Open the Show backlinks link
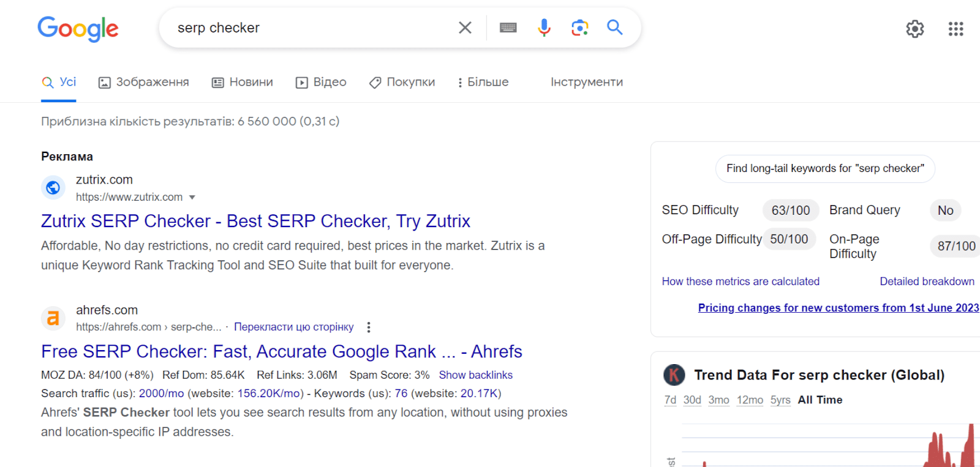 click(475, 375)
